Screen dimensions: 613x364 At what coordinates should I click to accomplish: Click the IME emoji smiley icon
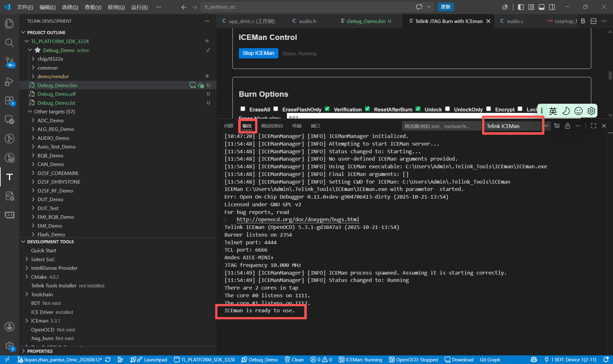(579, 111)
